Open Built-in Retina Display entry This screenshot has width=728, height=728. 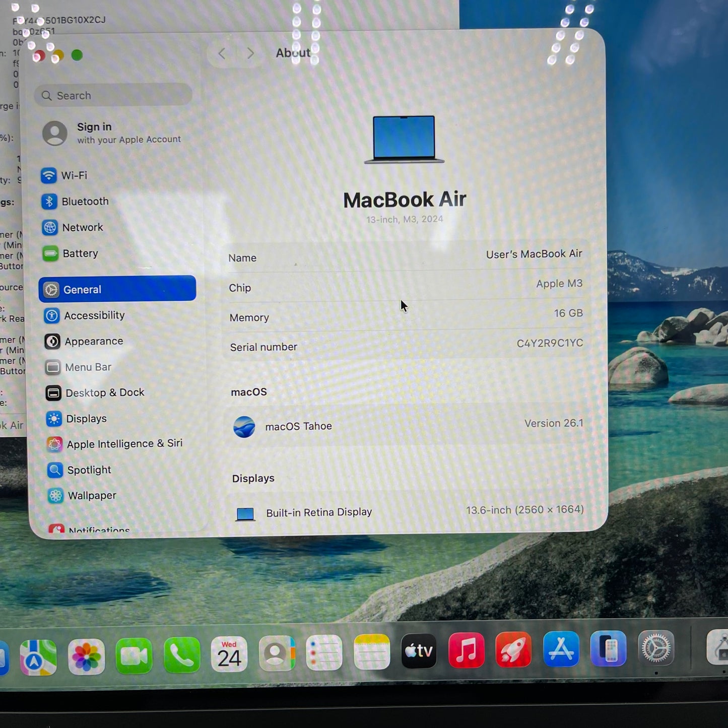click(x=319, y=512)
